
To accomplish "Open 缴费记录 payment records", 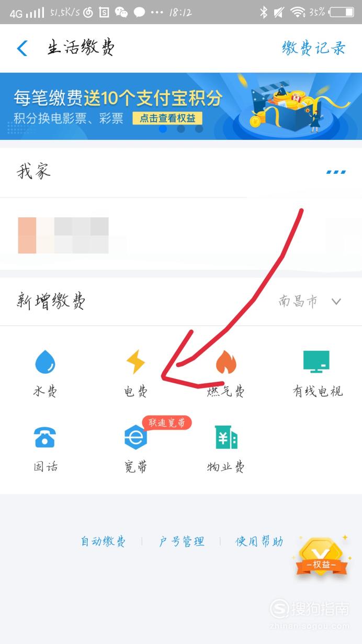I will 314,48.
